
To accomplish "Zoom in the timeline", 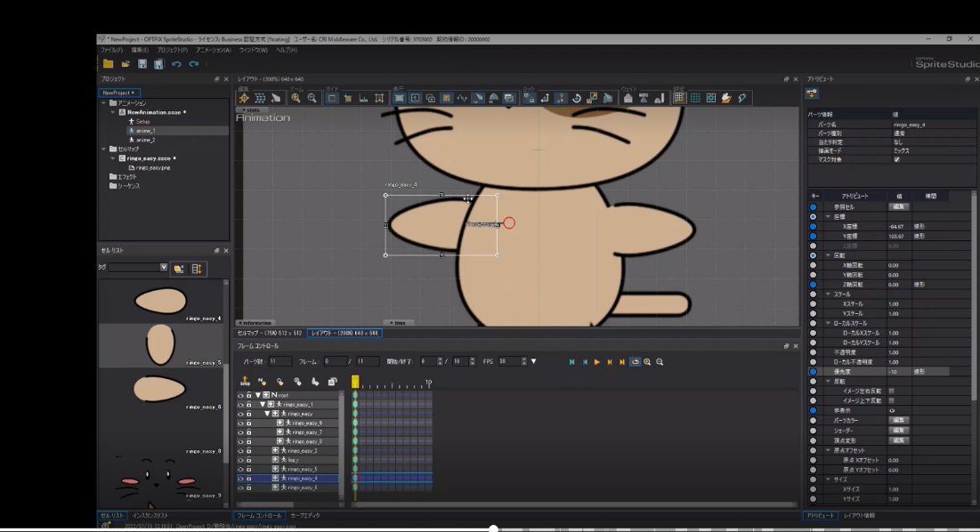I will click(x=647, y=362).
